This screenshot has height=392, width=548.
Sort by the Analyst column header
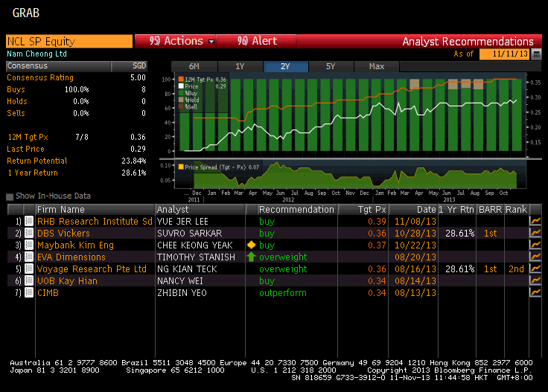coord(200,210)
